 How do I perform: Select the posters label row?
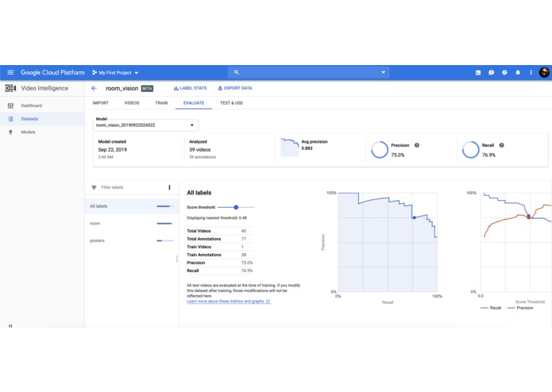coord(132,240)
